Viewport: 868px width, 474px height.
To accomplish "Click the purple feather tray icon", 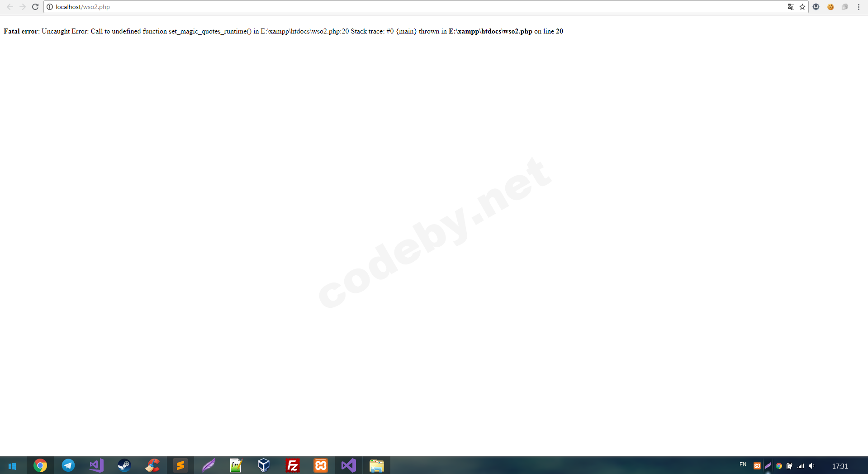I will (768, 466).
